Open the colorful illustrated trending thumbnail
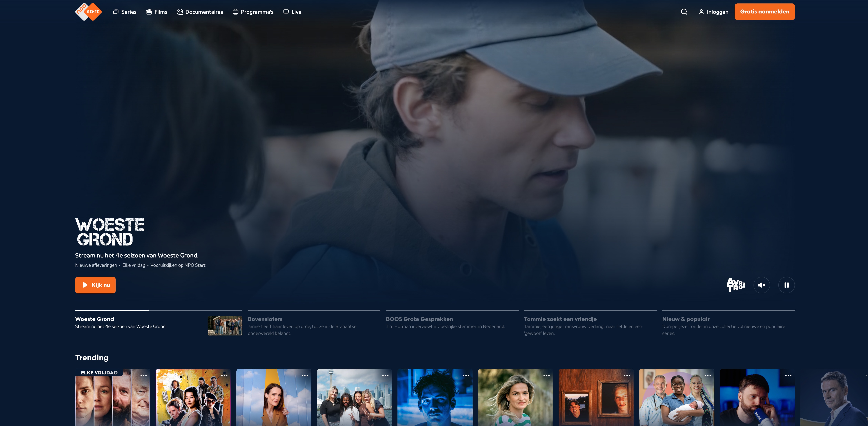The width and height of the screenshot is (868, 426). click(193, 397)
